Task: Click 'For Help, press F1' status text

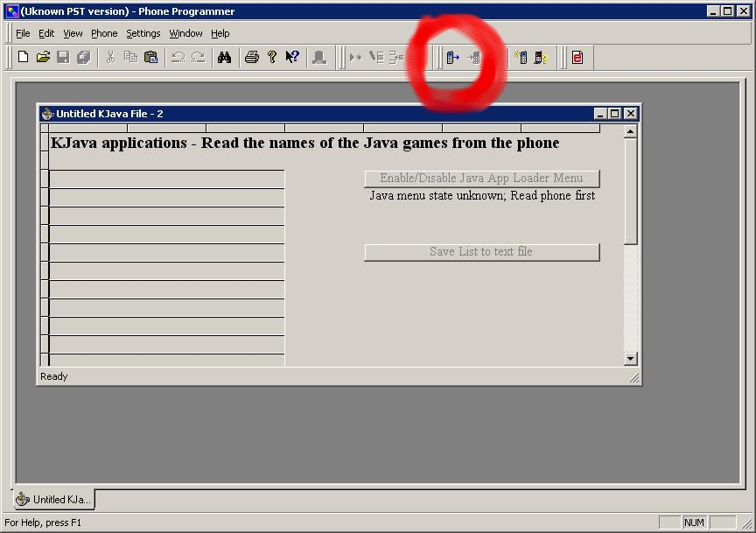Action: (x=43, y=522)
